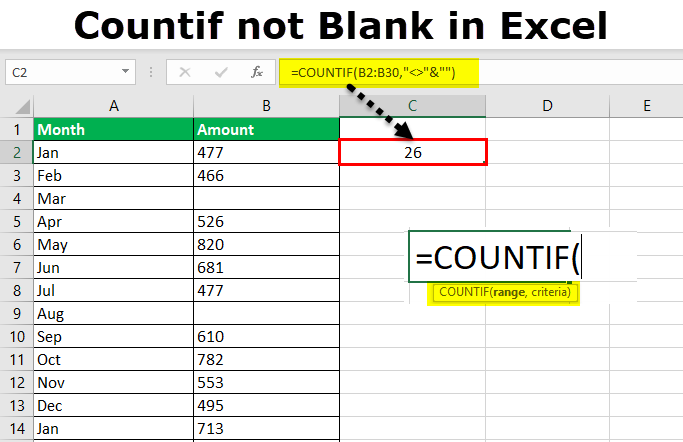
Task: Select row 2 header
Action: (17, 152)
